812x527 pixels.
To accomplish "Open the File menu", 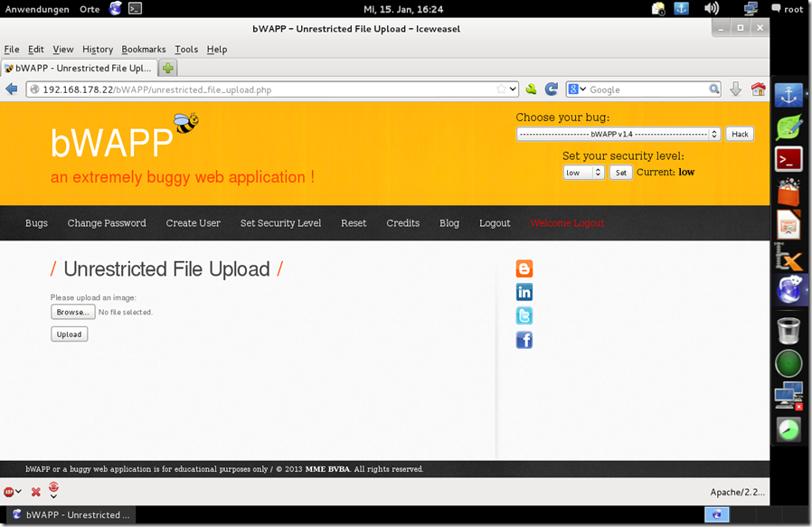I will (12, 49).
